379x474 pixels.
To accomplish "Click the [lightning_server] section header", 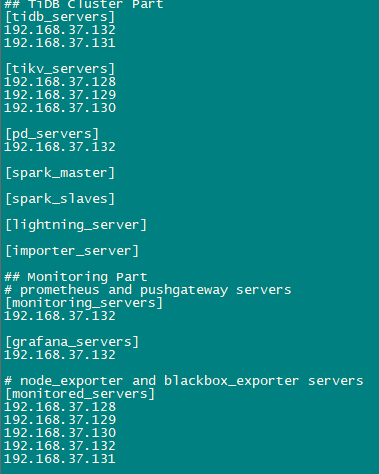I will pos(76,225).
